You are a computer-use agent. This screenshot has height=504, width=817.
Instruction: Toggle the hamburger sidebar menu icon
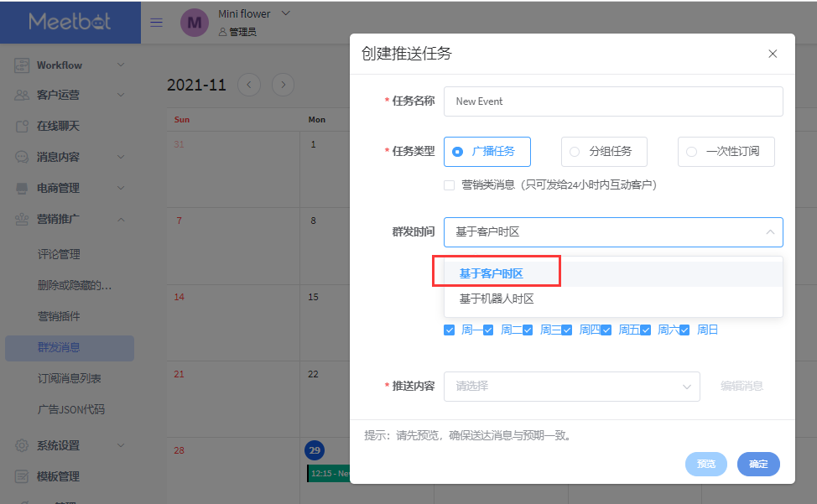pos(156,23)
